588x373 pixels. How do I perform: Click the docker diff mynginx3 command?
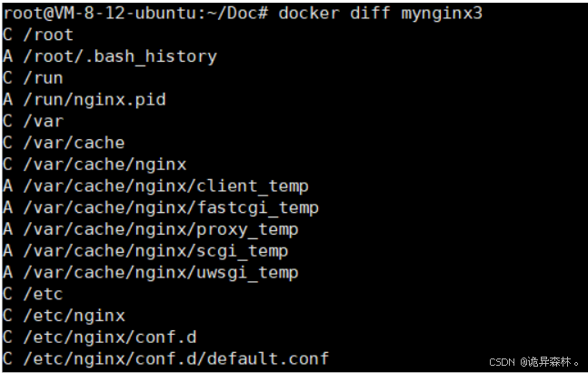click(380, 14)
